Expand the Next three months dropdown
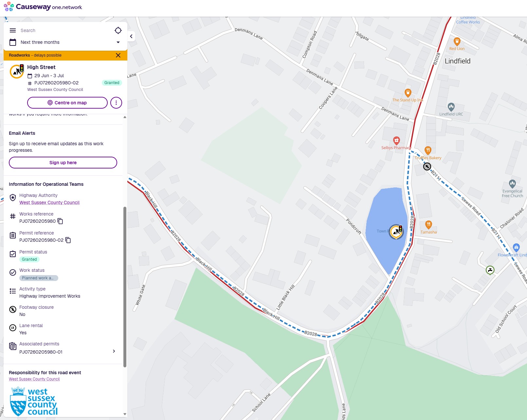This screenshot has height=420, width=527. [118, 42]
